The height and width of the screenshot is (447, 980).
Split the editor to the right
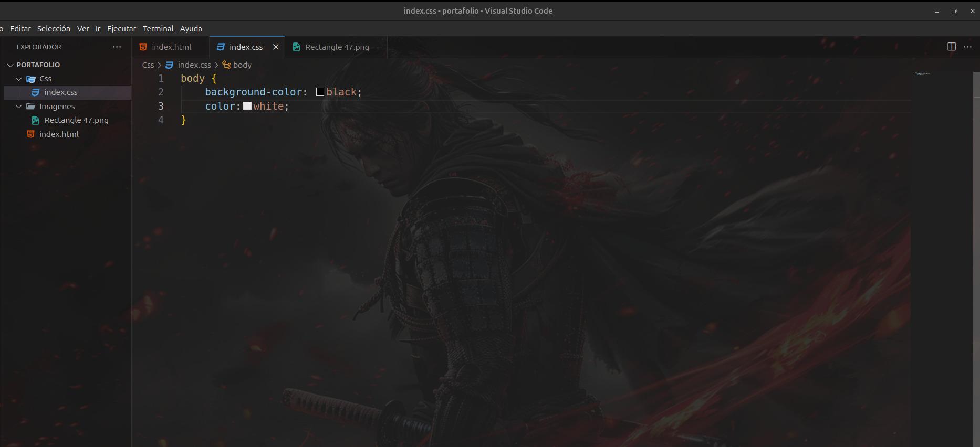(x=951, y=47)
